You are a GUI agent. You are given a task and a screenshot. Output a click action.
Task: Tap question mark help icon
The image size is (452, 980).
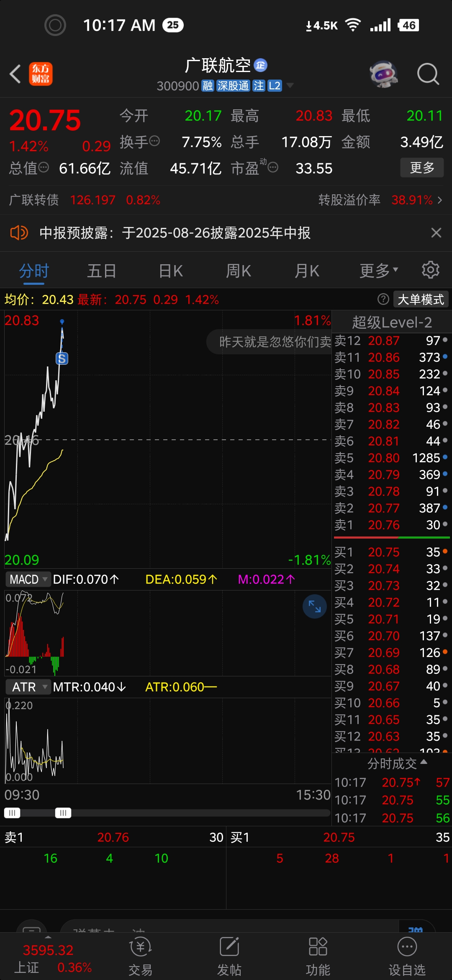coord(383,299)
